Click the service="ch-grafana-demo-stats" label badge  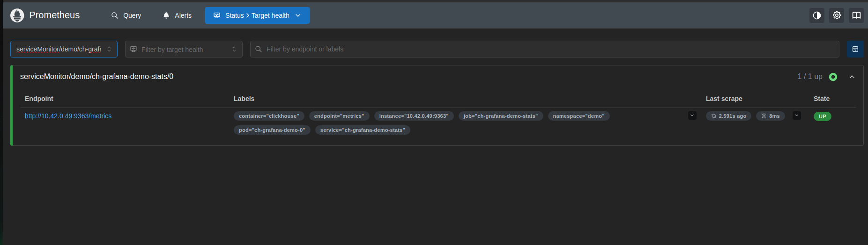[x=363, y=130]
